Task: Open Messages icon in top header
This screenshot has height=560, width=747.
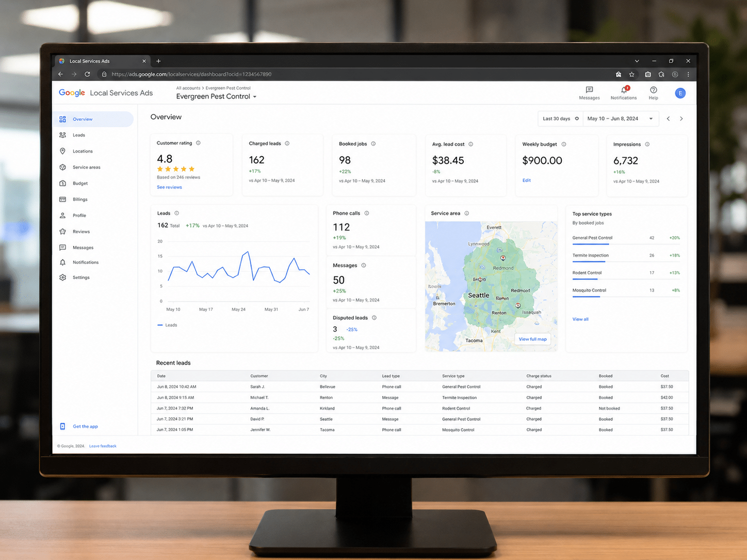Action: point(589,90)
